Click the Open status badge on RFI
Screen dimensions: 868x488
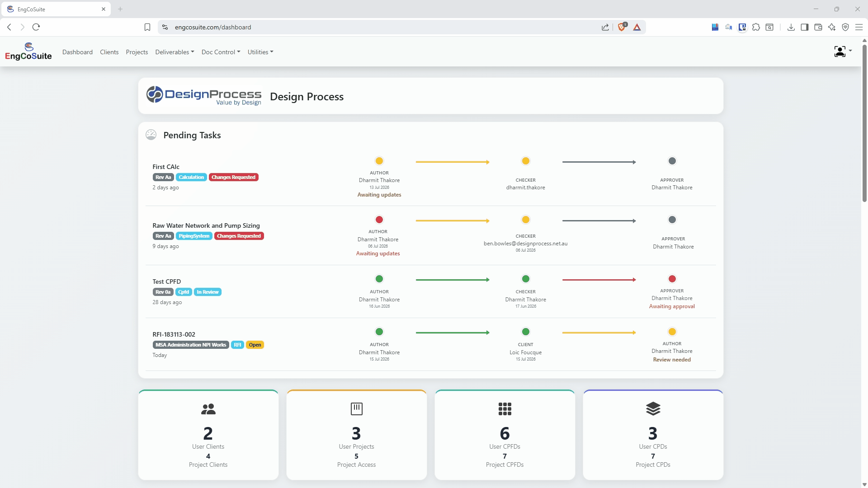coord(255,345)
